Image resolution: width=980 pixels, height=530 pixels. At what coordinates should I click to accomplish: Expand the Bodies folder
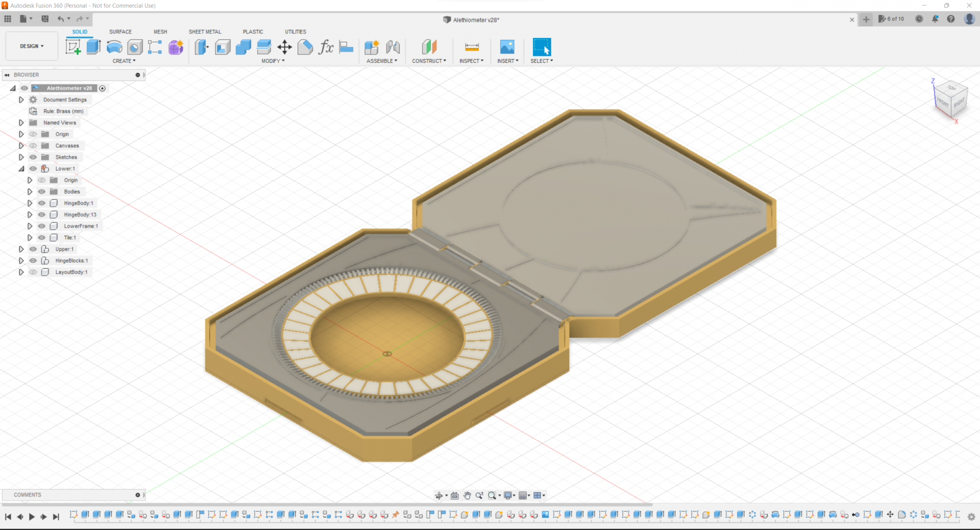coord(29,192)
